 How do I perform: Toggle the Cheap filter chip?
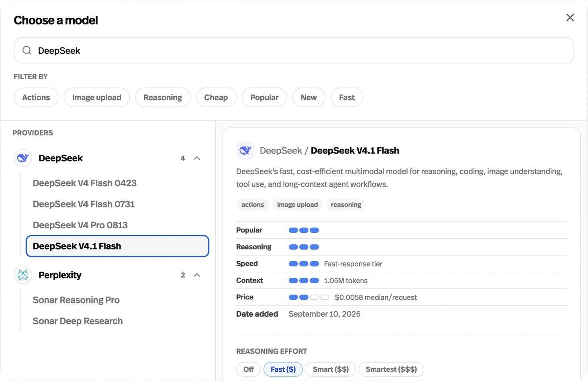tap(216, 97)
